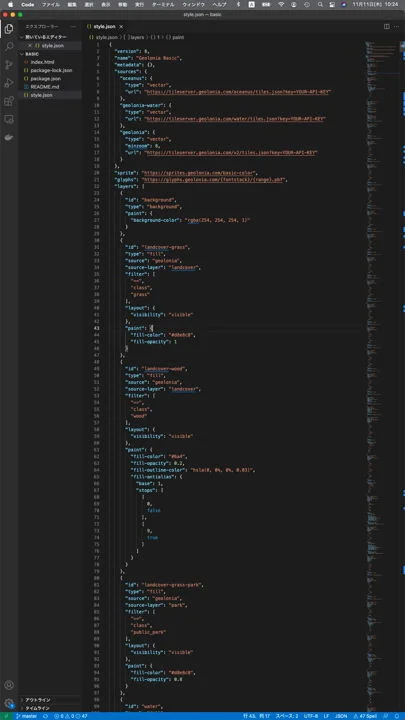Screen dimensions: 405x720
Task: Open the errors and warnings indicator
Action: pos(71,716)
